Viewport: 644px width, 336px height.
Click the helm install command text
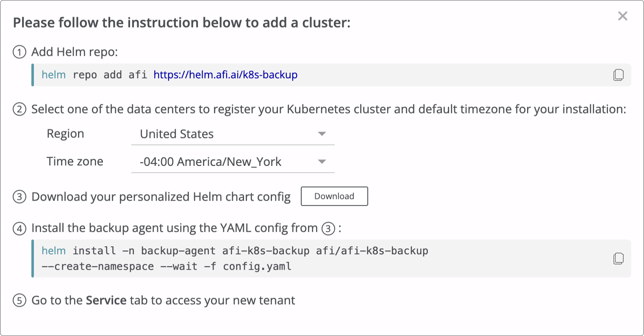click(x=235, y=259)
